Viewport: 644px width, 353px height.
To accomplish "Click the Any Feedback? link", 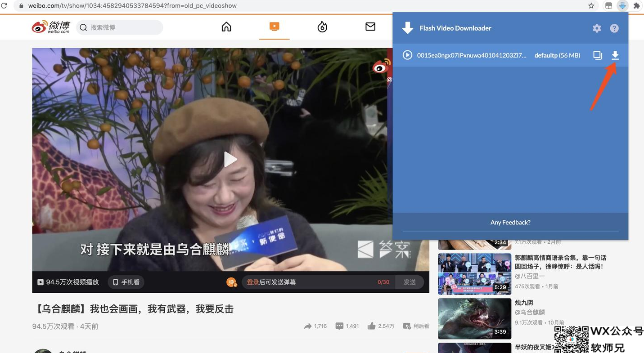I will [x=510, y=222].
